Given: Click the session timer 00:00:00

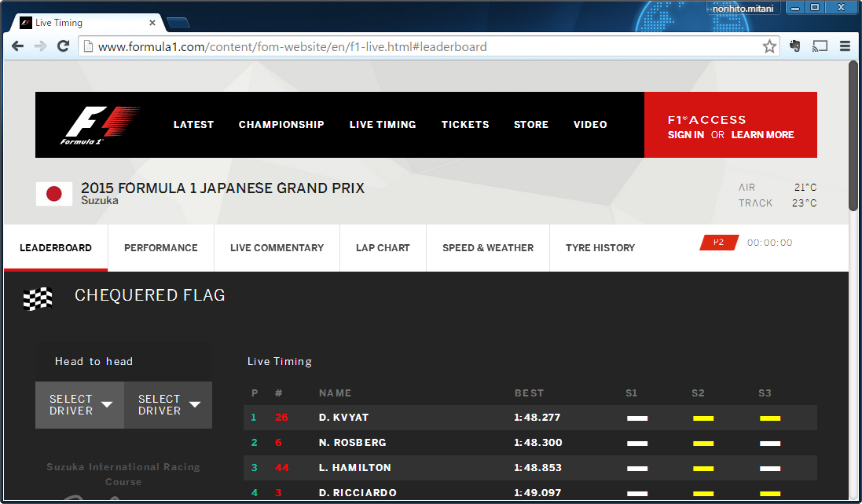Looking at the screenshot, I should click(769, 243).
